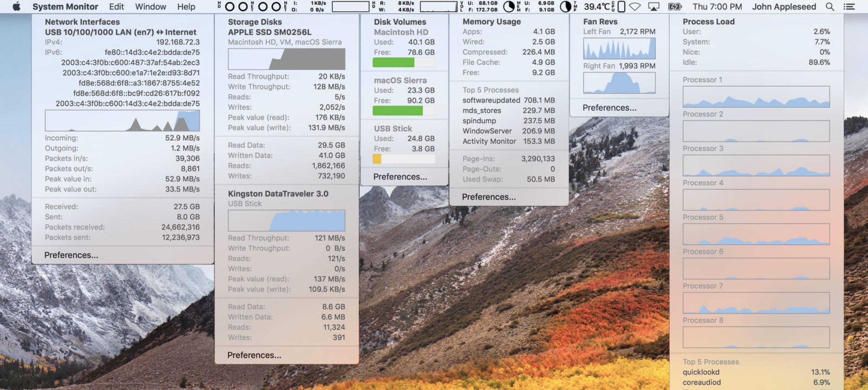The height and width of the screenshot is (390, 868).
Task: Click the Incoming 52.9 MB/s value
Action: [182, 138]
